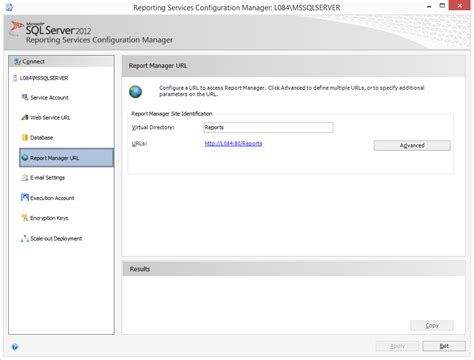This screenshot has height=360, width=474.
Task: Click the Copy button in Results
Action: pyautogui.click(x=432, y=325)
